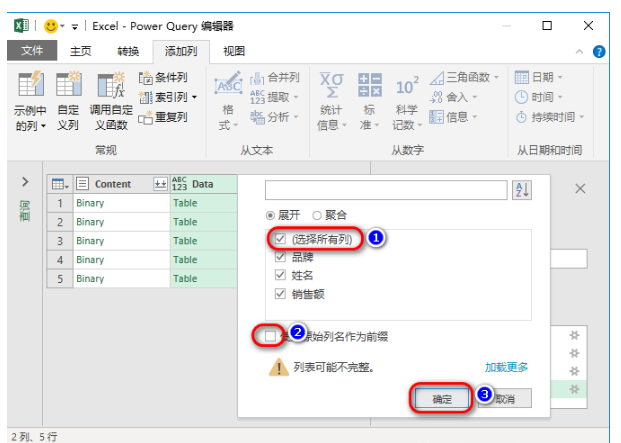Uncheck the 品牌 column checkbox
Image resolution: width=621 pixels, height=443 pixels.
pos(280,257)
